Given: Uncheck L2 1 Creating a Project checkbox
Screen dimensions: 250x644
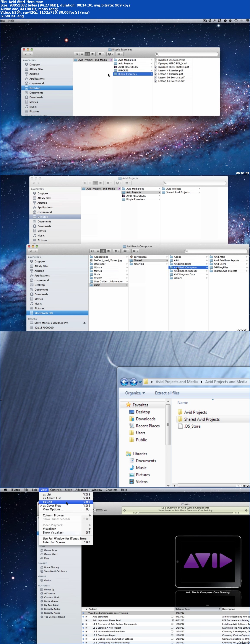Looking at the screenshot, I should pos(86,635).
